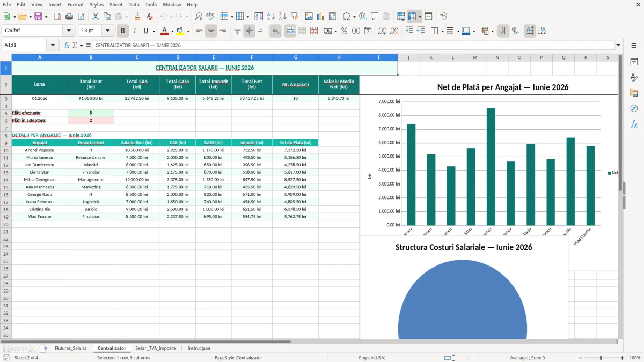Toggle Wrap Text button
Image resolution: width=644 pixels, height=362 pixels.
[x=276, y=31]
